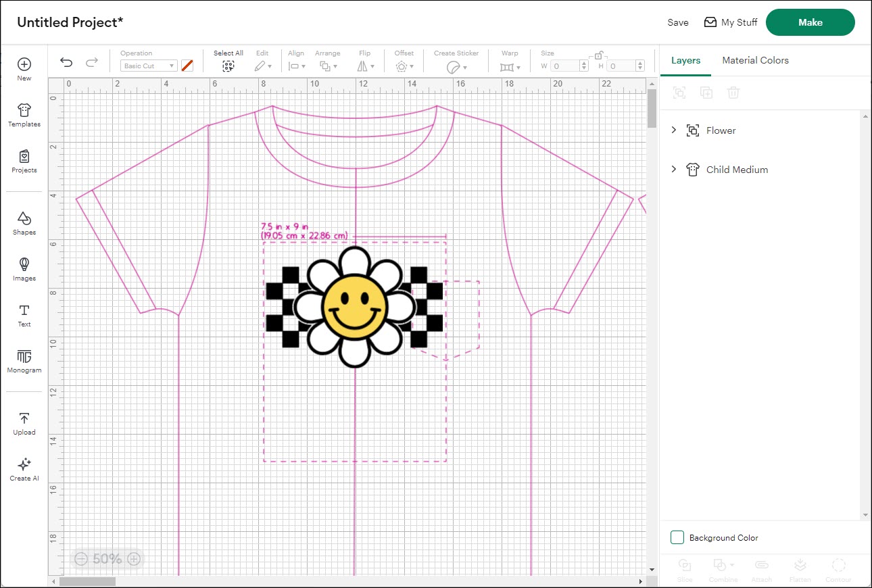Switch to the Material Colors tab
Viewport: 872px width, 588px height.
[755, 59]
